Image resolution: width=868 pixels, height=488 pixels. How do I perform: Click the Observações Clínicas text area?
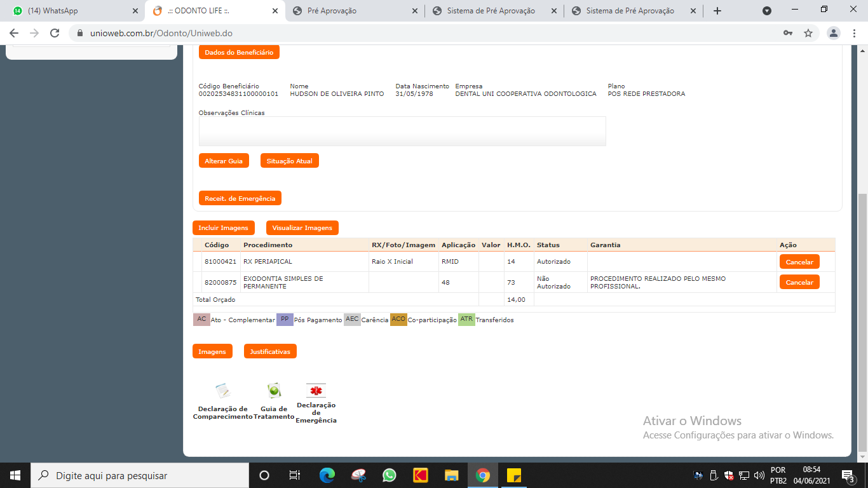402,131
